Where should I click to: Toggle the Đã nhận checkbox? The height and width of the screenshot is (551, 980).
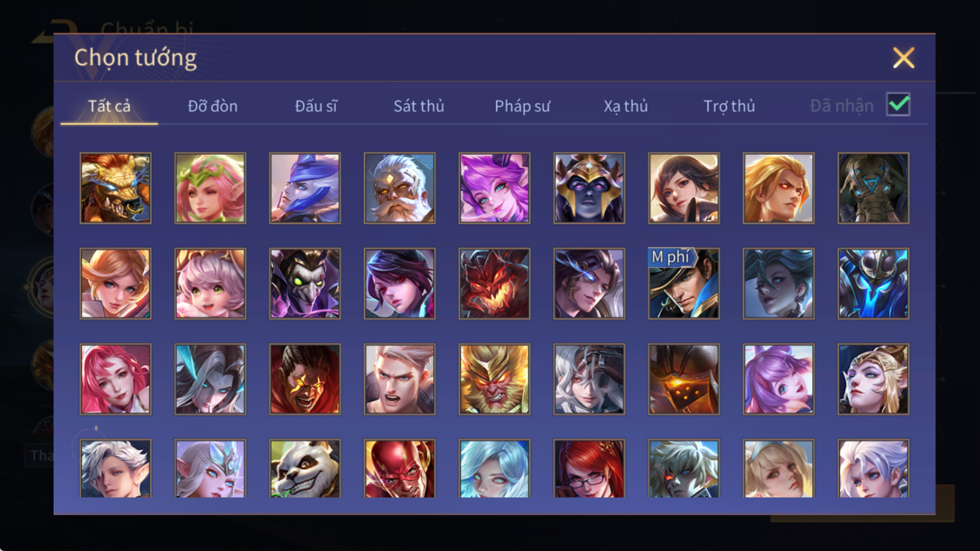(x=899, y=105)
